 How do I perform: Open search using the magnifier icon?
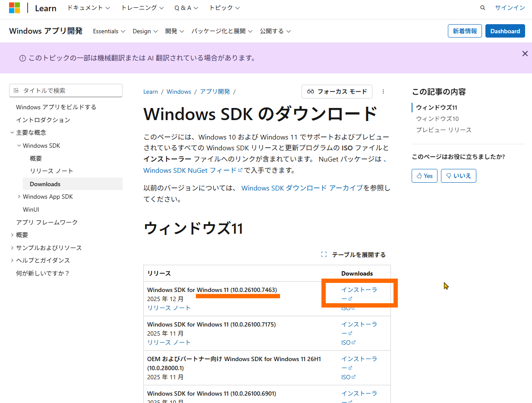pos(482,7)
